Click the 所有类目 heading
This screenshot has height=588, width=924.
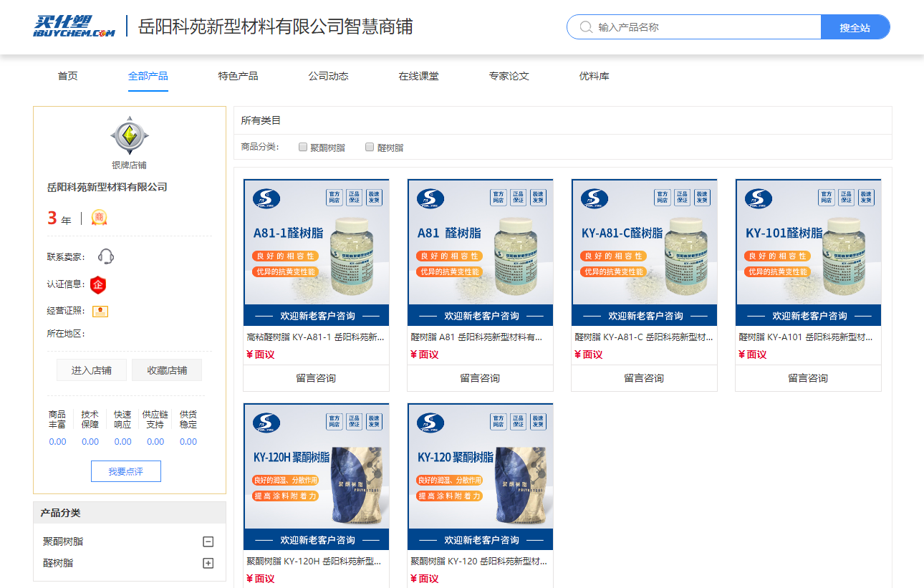click(261, 120)
